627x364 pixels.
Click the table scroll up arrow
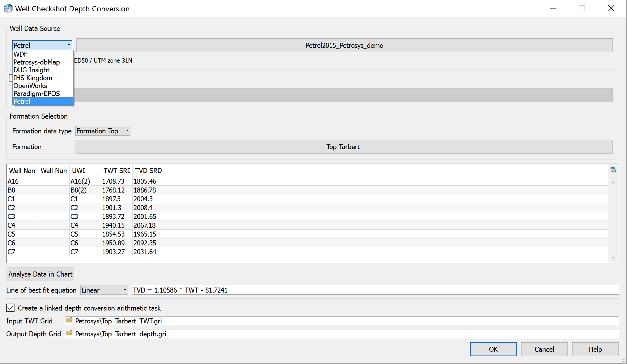[x=613, y=183]
